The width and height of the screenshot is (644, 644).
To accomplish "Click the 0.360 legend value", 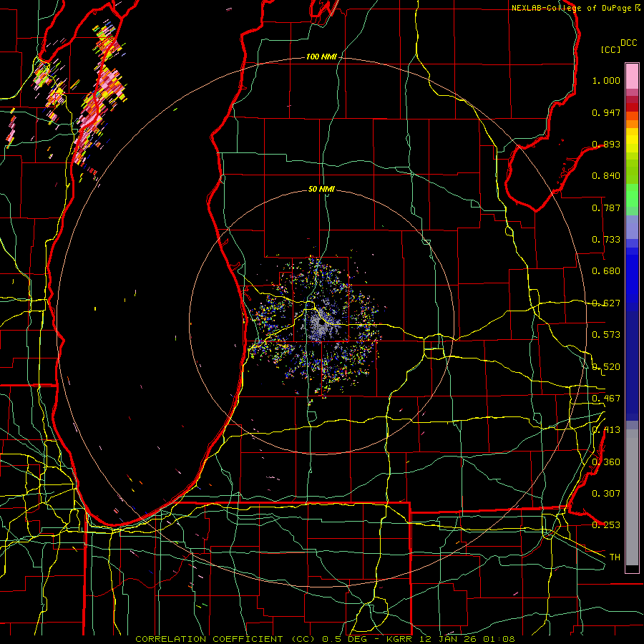I will point(606,462).
